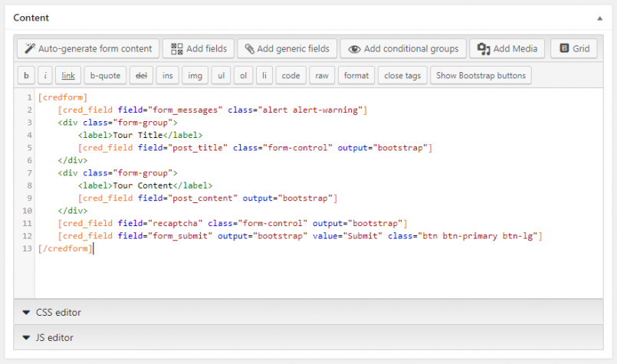Click the form_submit cred_field line
Image resolution: width=617 pixels, height=364 pixels.
[300, 236]
